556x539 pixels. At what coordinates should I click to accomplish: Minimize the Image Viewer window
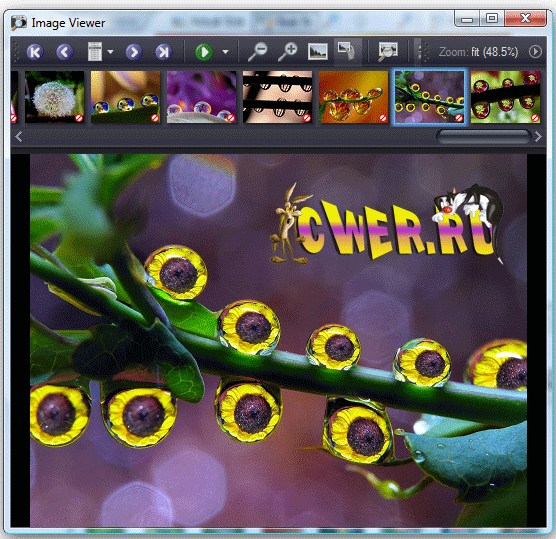467,18
